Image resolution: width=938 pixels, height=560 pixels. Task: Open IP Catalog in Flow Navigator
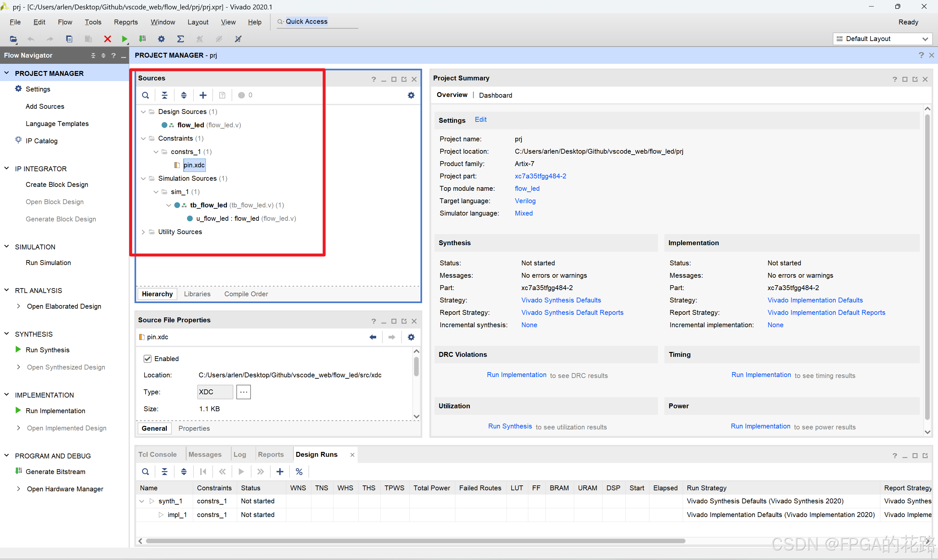point(41,141)
